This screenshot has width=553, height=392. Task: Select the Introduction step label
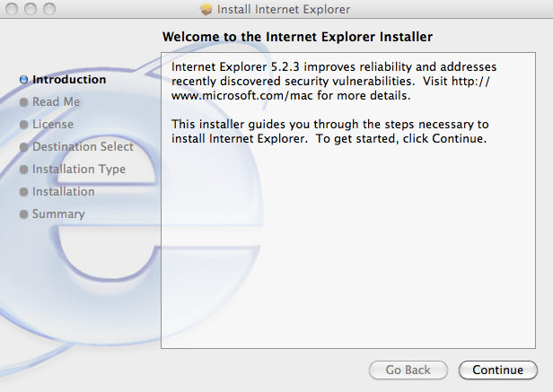pyautogui.click(x=69, y=80)
